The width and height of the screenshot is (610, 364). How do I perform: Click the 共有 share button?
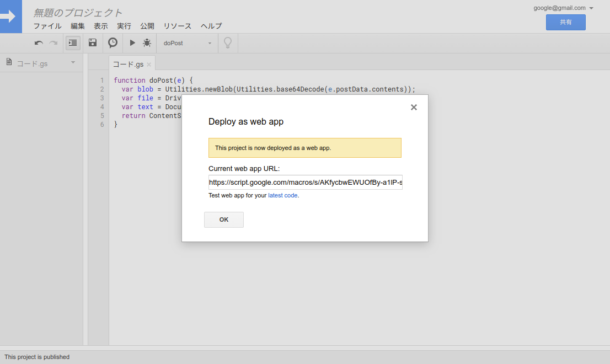566,22
